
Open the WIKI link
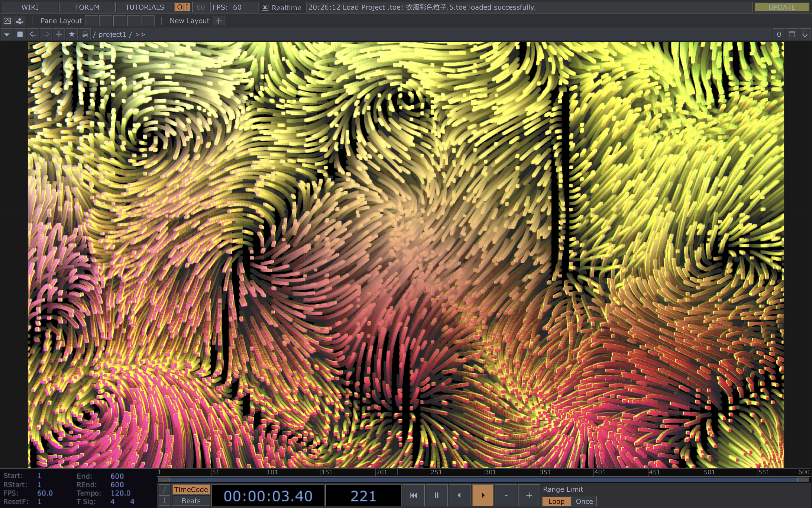tap(30, 7)
